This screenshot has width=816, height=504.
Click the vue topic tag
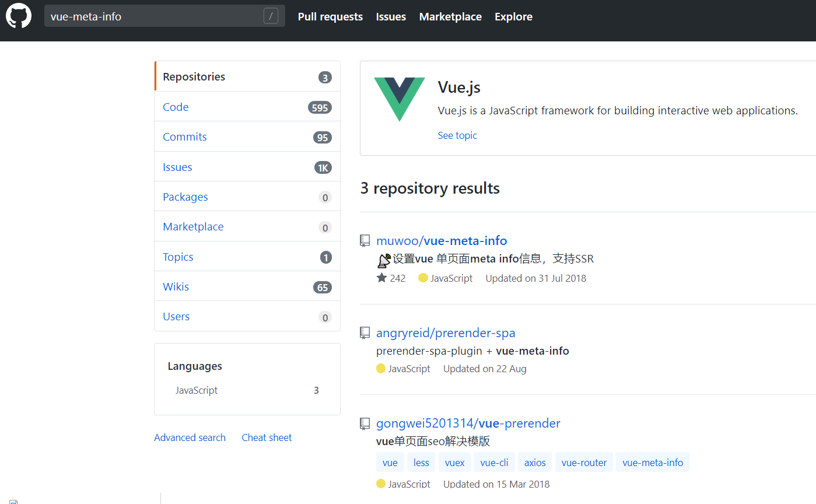pyautogui.click(x=390, y=463)
